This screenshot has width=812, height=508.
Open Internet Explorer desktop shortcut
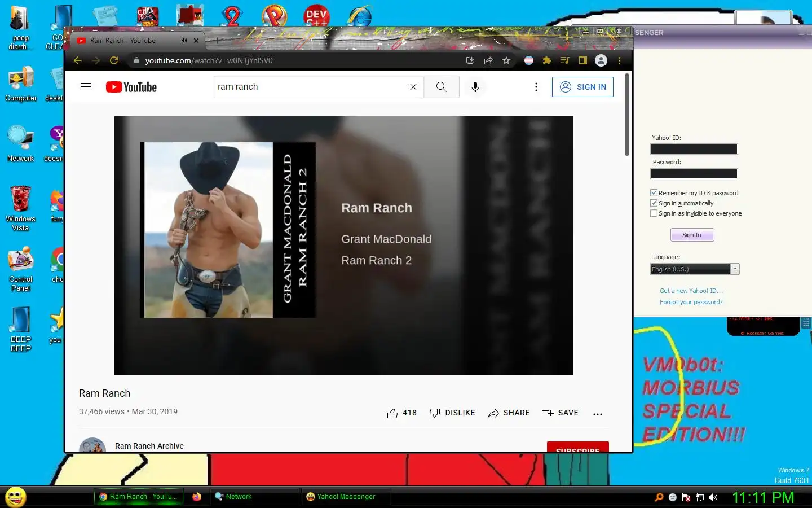pos(359,16)
